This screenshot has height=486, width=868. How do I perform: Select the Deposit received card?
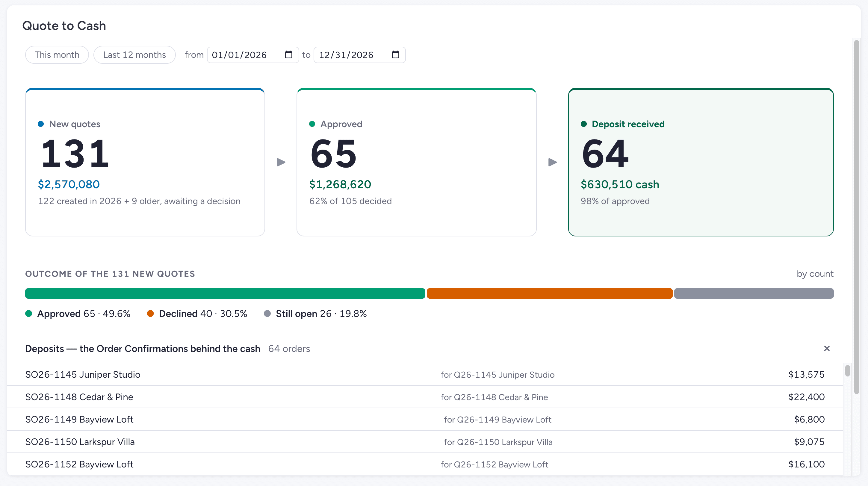pos(701,162)
